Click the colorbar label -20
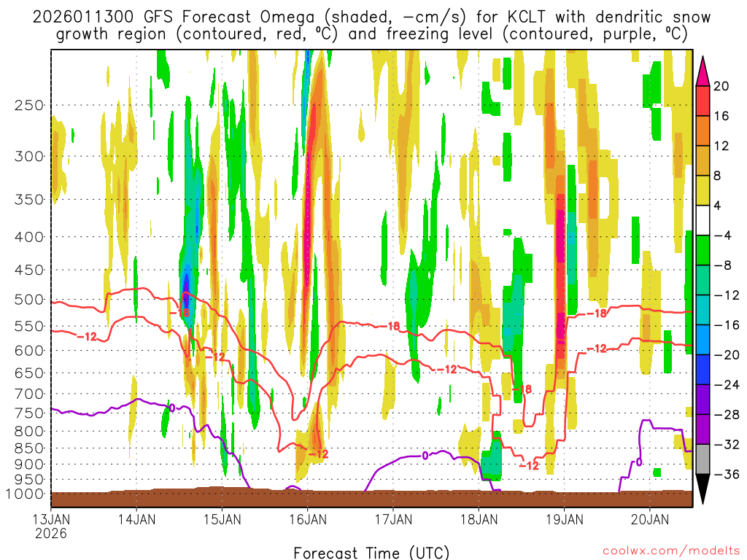 coord(726,355)
